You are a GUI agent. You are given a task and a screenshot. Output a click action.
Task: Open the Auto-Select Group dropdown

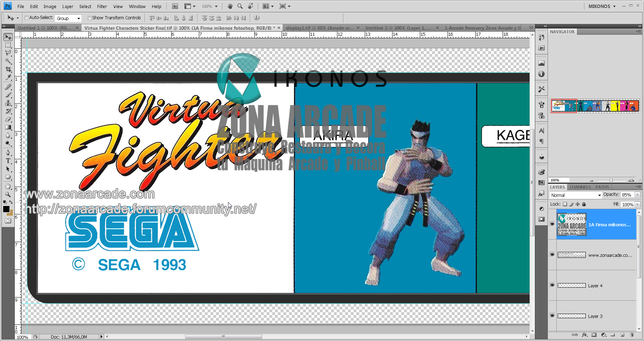click(x=68, y=18)
